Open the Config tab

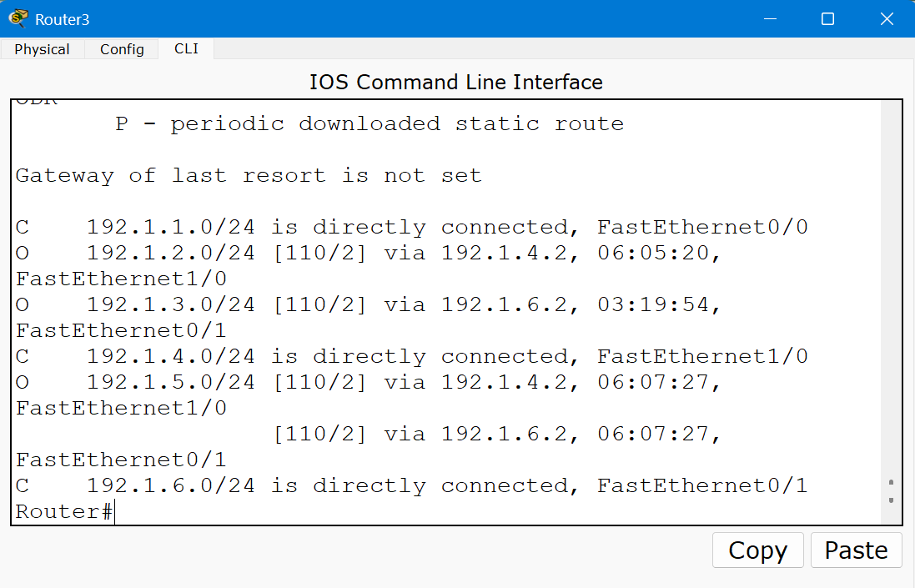[122, 49]
